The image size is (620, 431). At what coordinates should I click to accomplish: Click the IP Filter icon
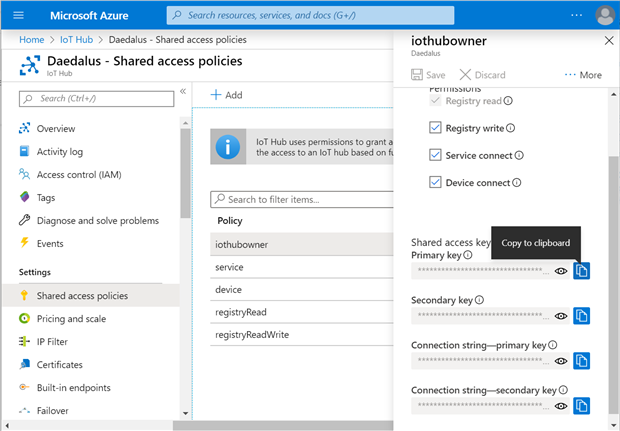click(24, 341)
